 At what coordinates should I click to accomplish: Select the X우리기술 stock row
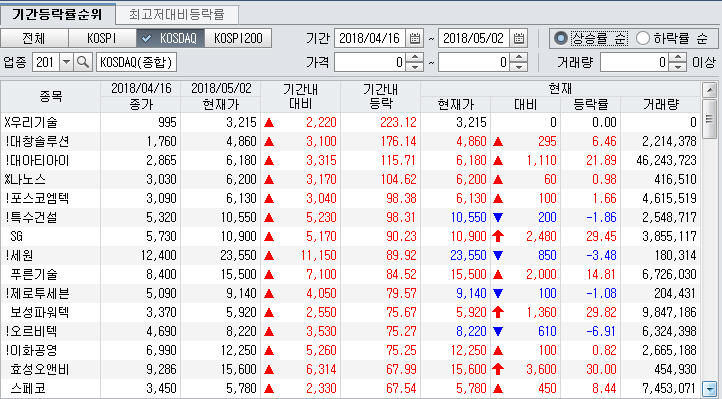(x=350, y=122)
